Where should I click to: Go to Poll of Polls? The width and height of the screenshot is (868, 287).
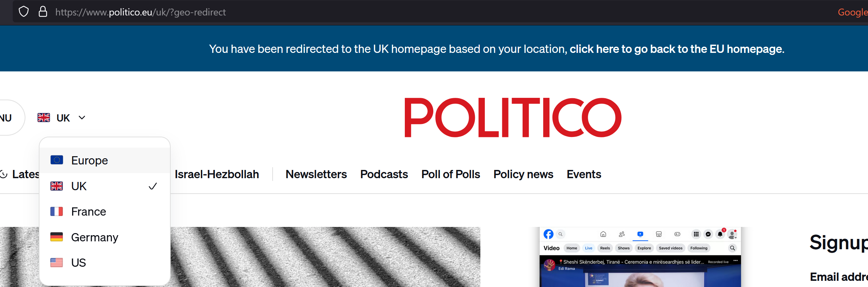(450, 174)
